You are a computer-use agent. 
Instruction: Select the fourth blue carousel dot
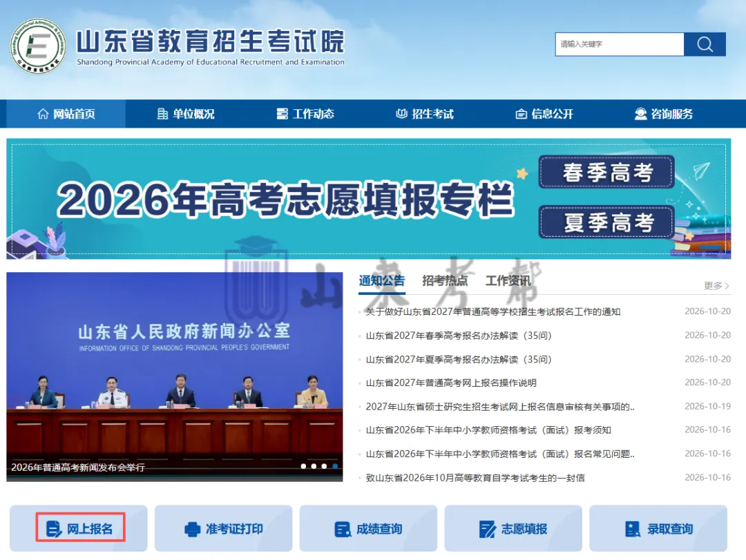point(335,466)
